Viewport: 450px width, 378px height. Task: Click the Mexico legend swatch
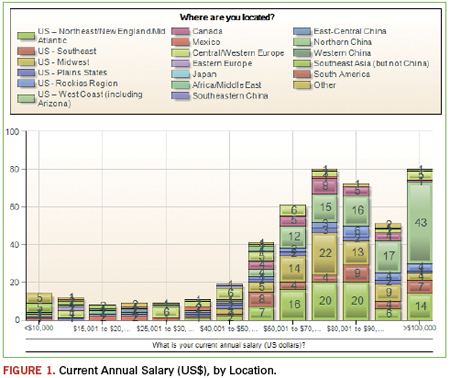(180, 42)
